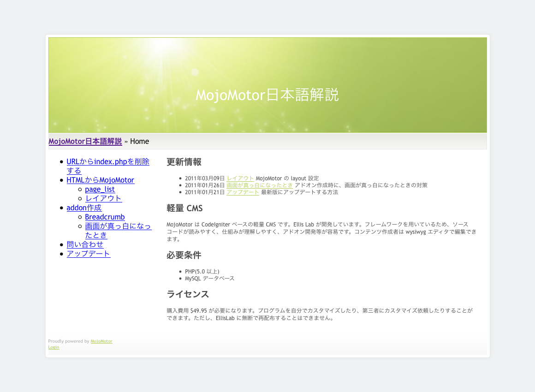Click the date 2011年01月26日
This screenshot has height=392, width=535.
pos(205,185)
